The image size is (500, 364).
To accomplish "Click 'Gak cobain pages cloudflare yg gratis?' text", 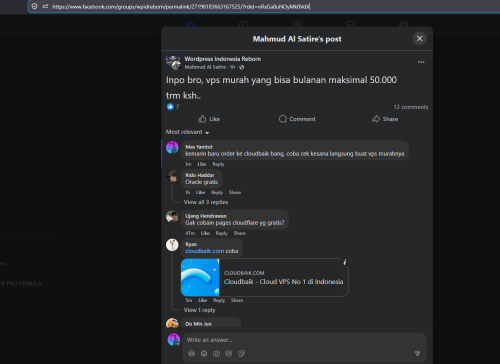I will [235, 223].
